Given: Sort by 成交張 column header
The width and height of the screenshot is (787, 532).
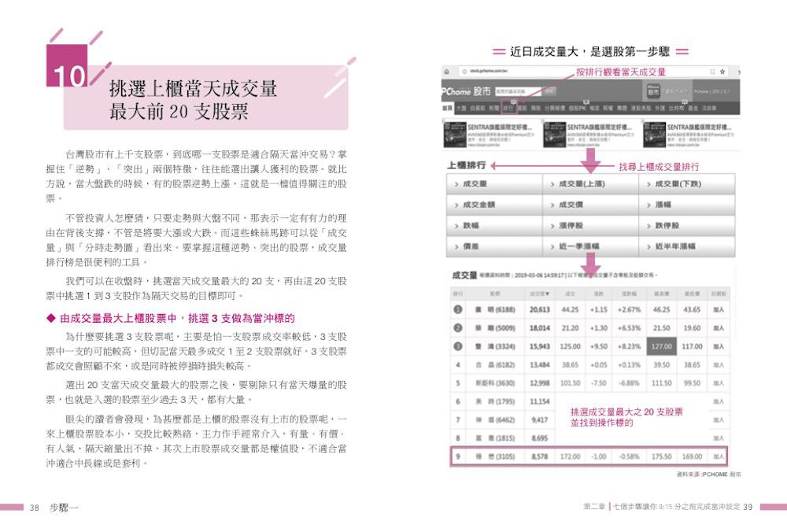Looking at the screenshot, I should [539, 292].
